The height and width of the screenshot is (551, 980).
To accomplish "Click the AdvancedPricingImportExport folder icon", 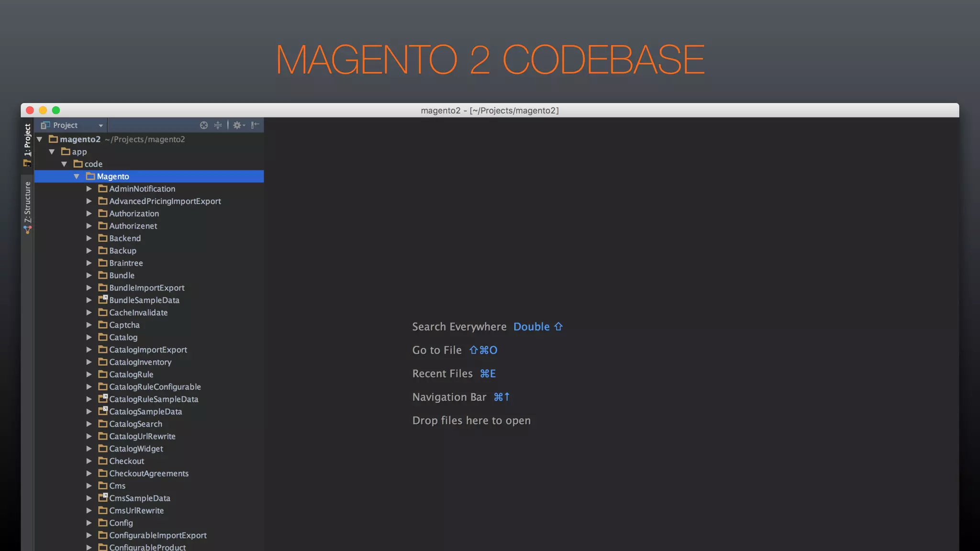I will coord(103,201).
